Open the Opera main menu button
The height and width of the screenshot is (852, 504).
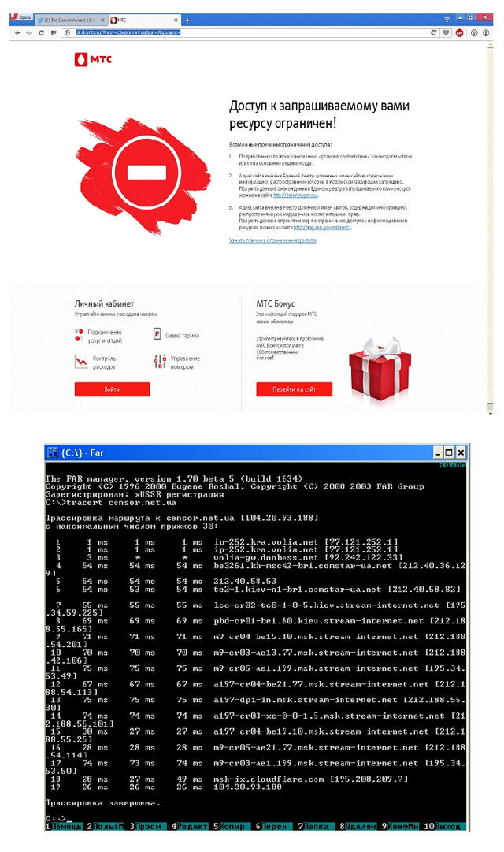click(21, 18)
